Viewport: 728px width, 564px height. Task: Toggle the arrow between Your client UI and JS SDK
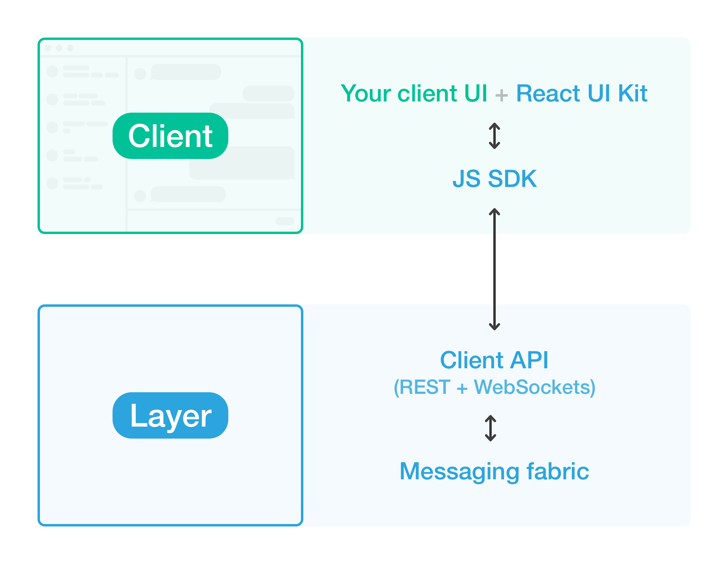495,136
